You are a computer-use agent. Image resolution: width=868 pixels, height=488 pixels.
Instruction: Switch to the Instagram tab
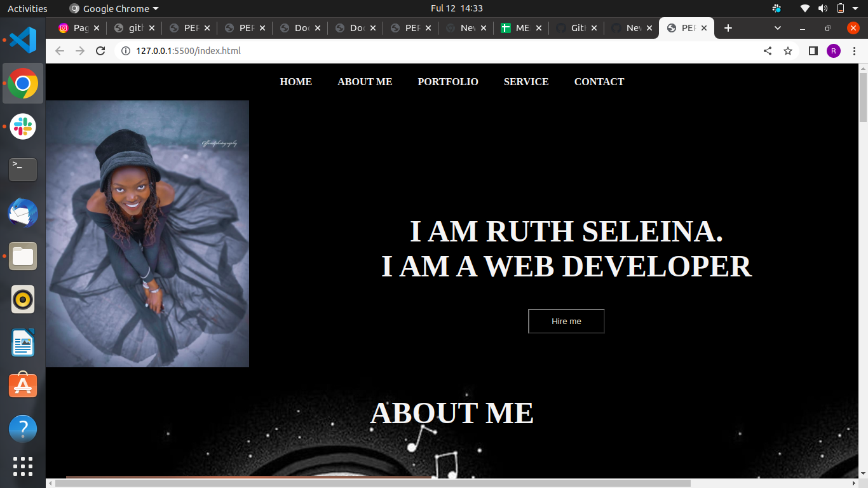click(78, 28)
